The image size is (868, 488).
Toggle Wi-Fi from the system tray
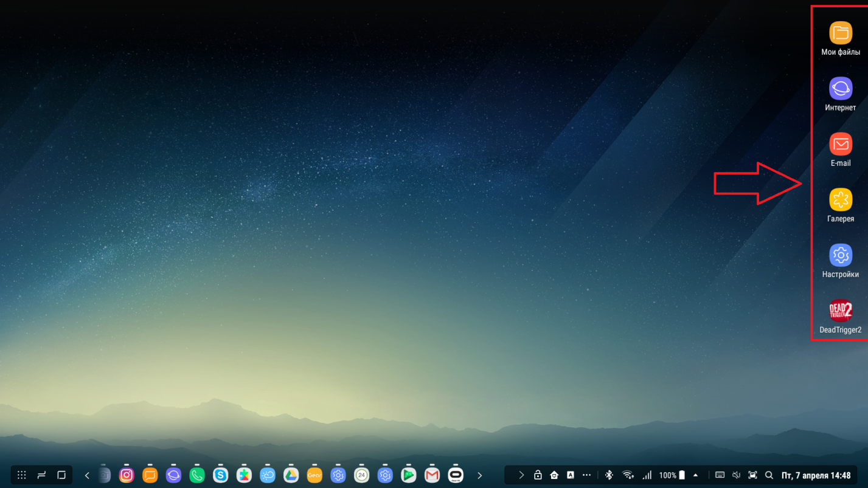pos(628,475)
